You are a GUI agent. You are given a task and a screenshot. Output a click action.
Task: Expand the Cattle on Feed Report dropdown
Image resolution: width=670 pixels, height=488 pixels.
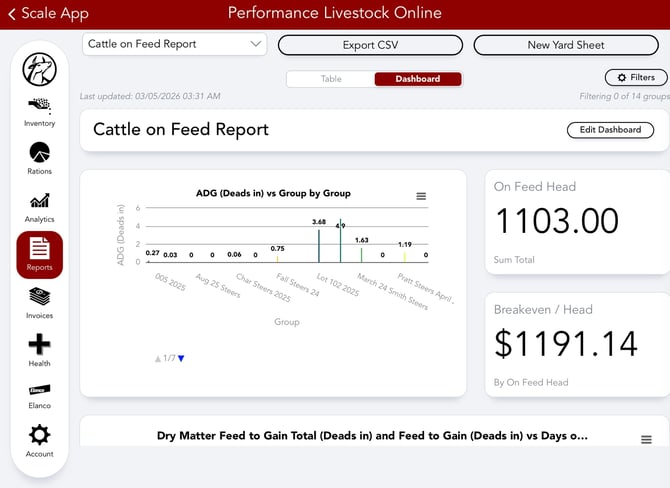(x=174, y=44)
